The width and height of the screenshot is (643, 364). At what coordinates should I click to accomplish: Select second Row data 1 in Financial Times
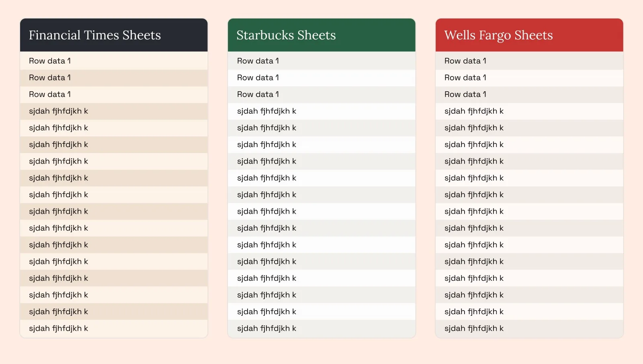click(x=114, y=78)
